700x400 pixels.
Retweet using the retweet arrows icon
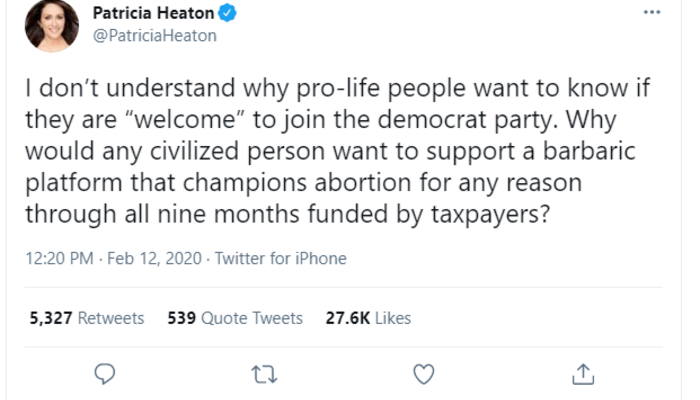[x=265, y=373]
